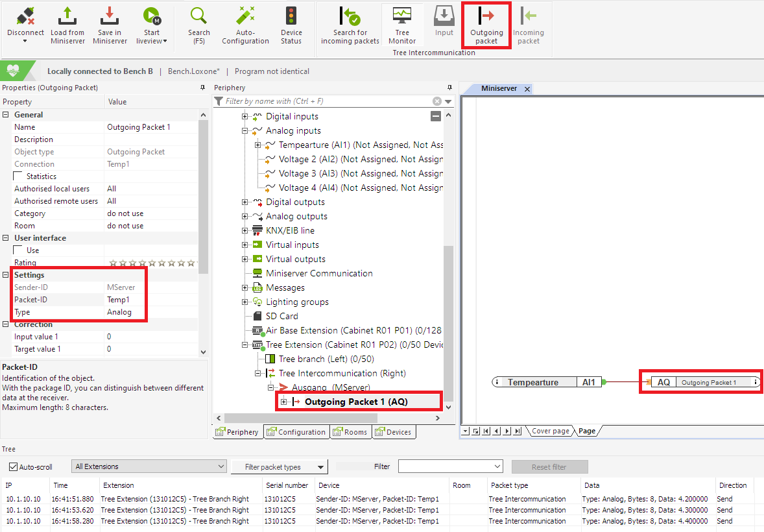Expand the Digital outputs tree node

tap(245, 202)
